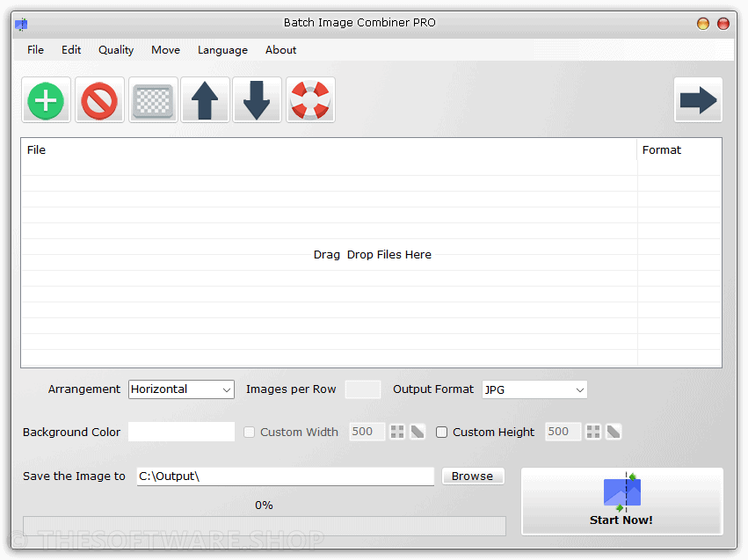Click the green Add files plus icon
Image resolution: width=748 pixels, height=560 pixels.
pyautogui.click(x=46, y=100)
